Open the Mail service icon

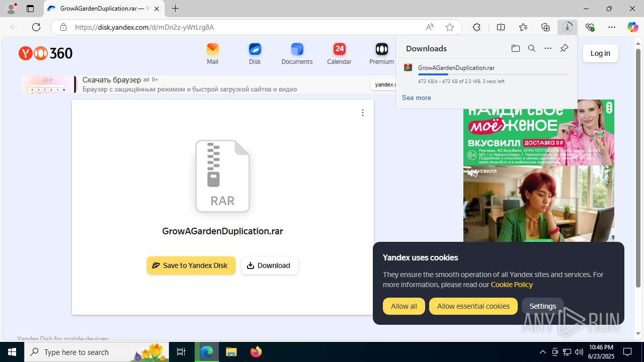[212, 53]
